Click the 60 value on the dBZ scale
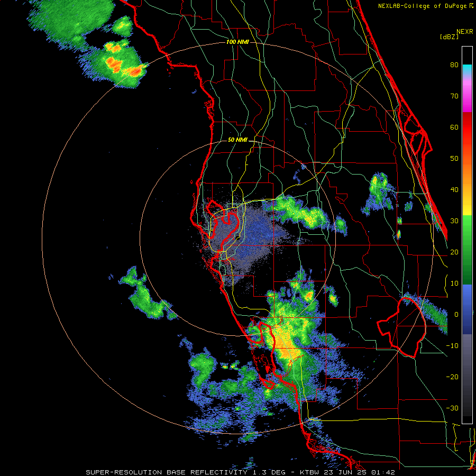The width and height of the screenshot is (476, 476). pyautogui.click(x=454, y=127)
